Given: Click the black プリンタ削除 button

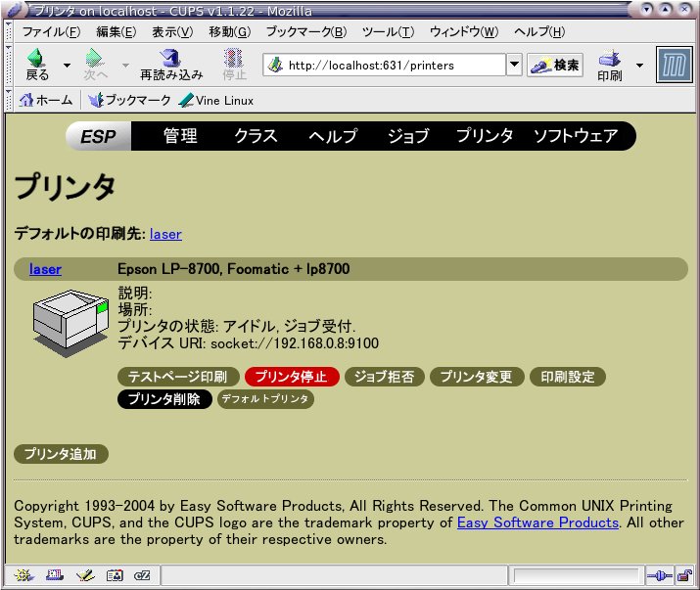Looking at the screenshot, I should [164, 399].
